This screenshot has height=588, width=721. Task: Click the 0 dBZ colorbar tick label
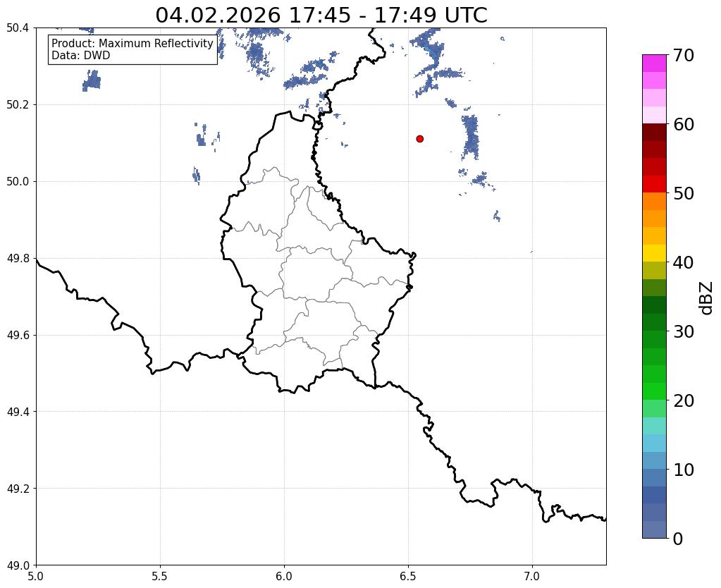click(x=678, y=539)
